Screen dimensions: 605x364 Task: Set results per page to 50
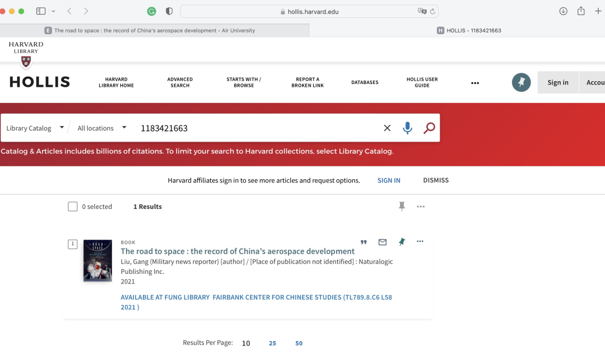(x=299, y=343)
